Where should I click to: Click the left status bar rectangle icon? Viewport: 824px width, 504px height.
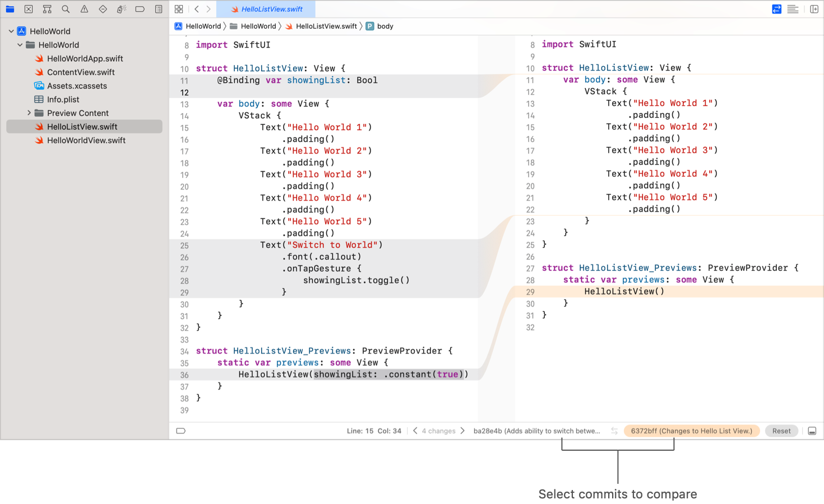coord(180,431)
